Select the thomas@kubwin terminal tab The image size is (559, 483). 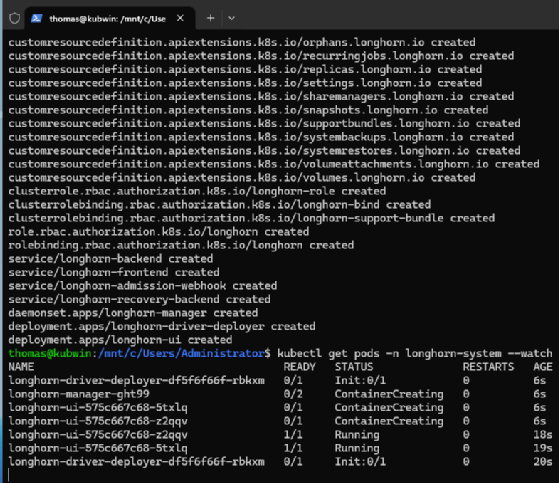pos(110,18)
